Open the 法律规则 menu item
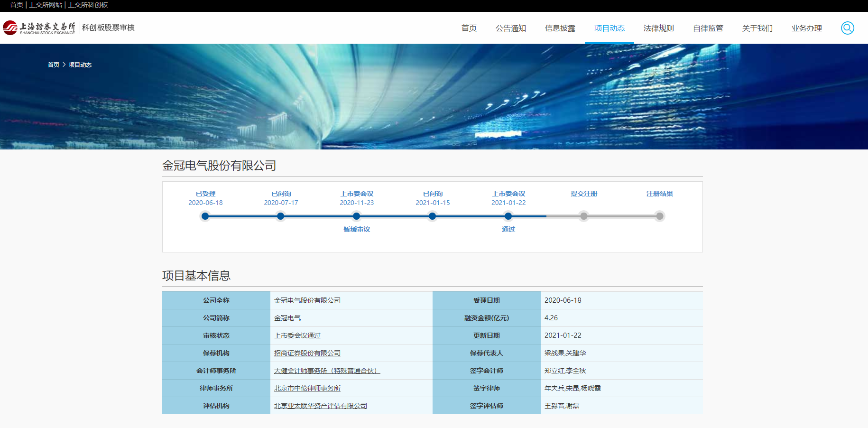 [658, 28]
